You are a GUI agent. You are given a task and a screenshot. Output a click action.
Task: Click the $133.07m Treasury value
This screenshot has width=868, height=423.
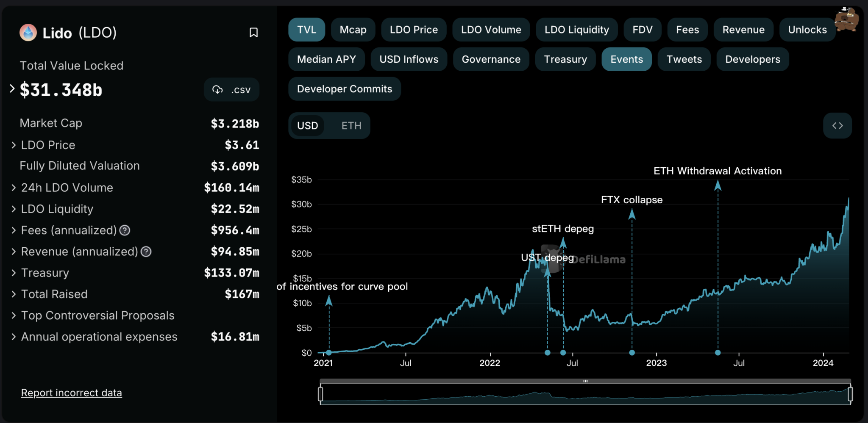[232, 273]
